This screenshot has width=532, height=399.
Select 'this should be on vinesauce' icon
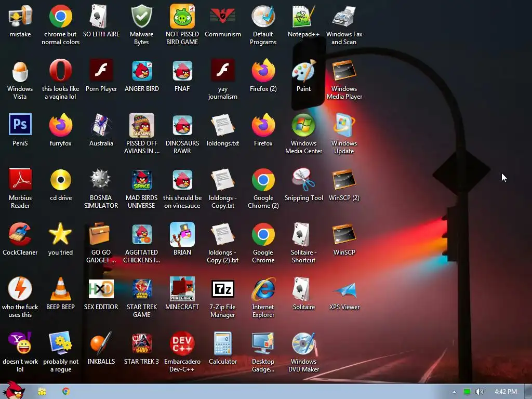pos(182,180)
